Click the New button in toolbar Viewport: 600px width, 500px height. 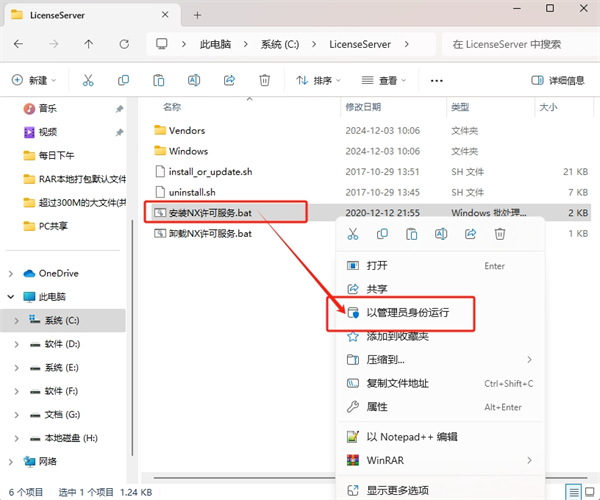[34, 80]
